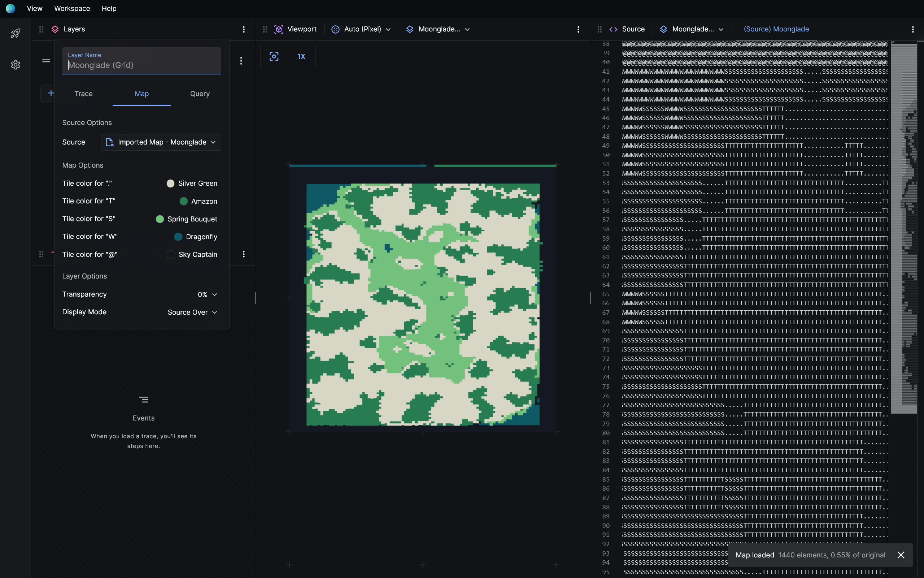Grab the Viewport panel drag handle
The height and width of the screenshot is (578, 924).
pyautogui.click(x=265, y=29)
